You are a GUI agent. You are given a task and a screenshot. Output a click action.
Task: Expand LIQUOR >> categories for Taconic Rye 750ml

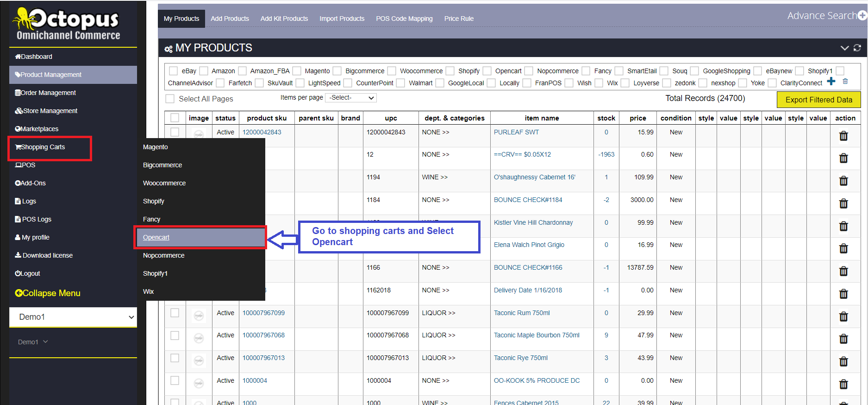pyautogui.click(x=438, y=358)
